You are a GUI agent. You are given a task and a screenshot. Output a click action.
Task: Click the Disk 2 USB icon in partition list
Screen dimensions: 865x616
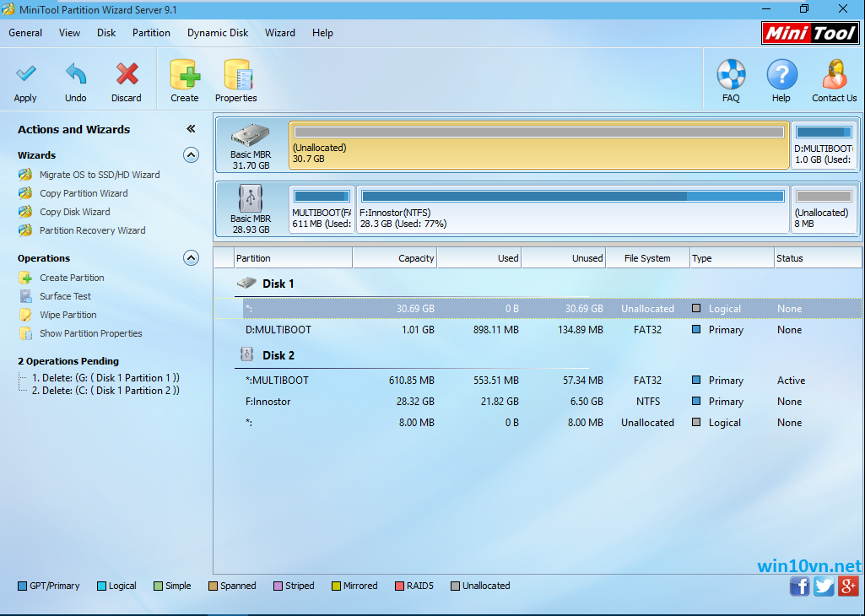(x=246, y=354)
